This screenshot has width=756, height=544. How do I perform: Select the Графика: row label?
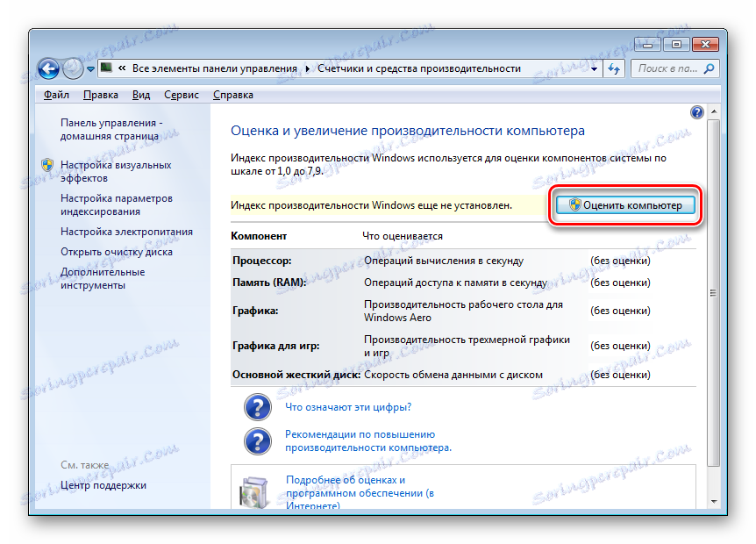(x=255, y=311)
